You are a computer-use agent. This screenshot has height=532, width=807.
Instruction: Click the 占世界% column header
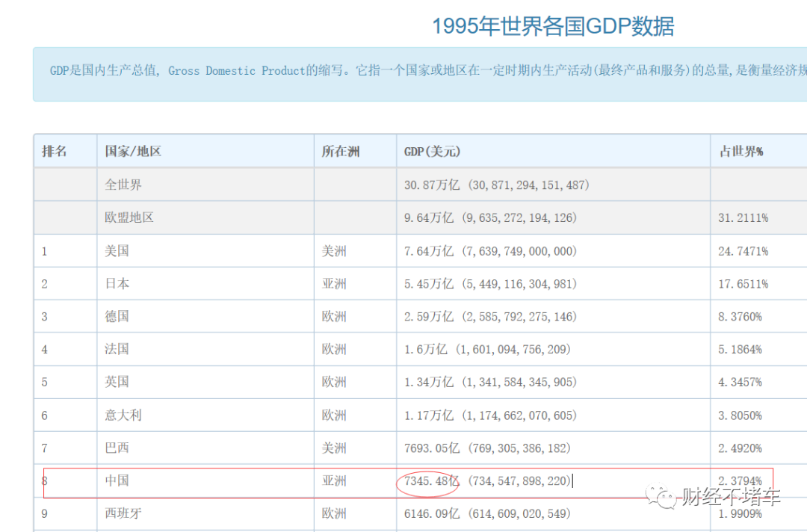pos(740,151)
